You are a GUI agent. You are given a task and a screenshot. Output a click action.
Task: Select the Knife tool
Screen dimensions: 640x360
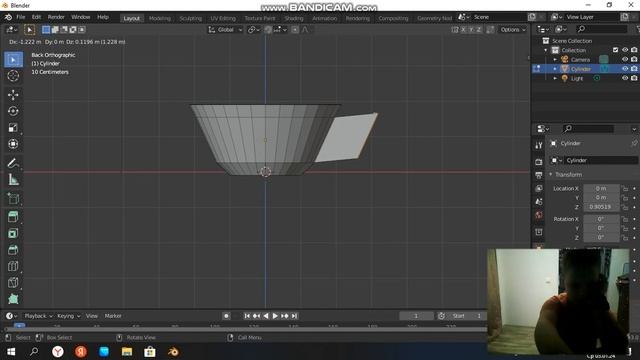(x=13, y=282)
